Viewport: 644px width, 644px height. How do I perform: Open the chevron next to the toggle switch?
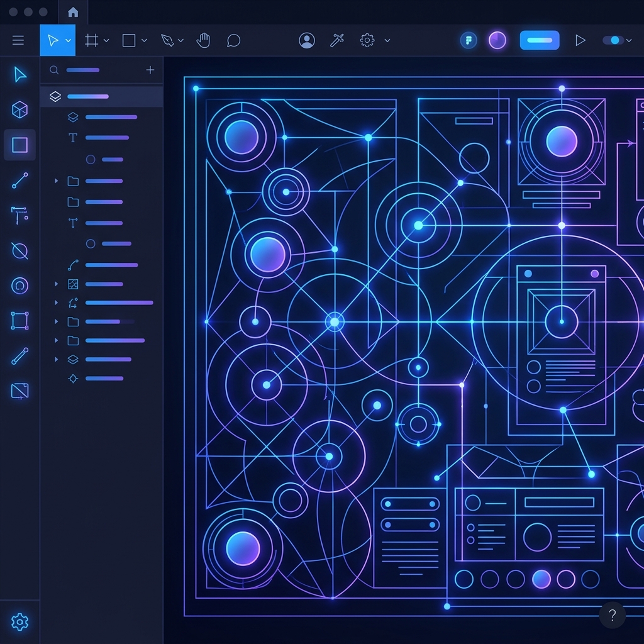click(x=629, y=40)
